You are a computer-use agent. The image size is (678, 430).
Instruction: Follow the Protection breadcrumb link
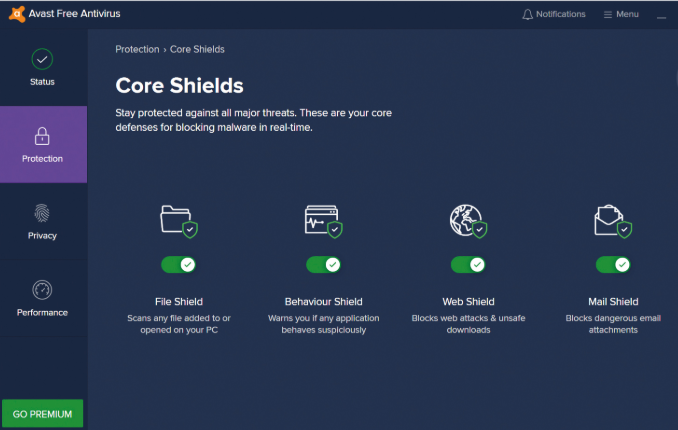[x=137, y=49]
